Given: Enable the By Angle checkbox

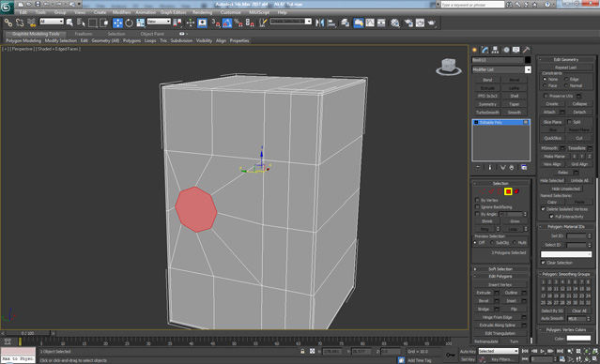Looking at the screenshot, I should [x=477, y=214].
